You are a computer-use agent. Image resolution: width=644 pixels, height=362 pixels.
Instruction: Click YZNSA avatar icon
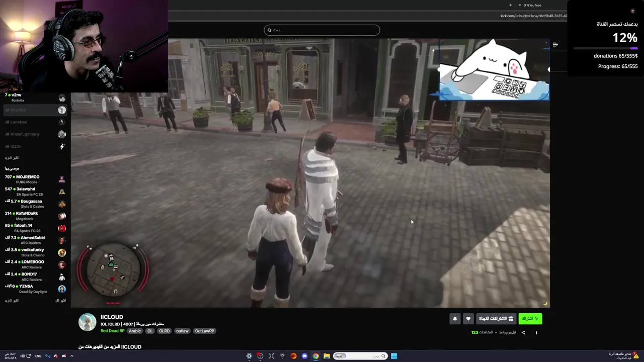(62, 289)
